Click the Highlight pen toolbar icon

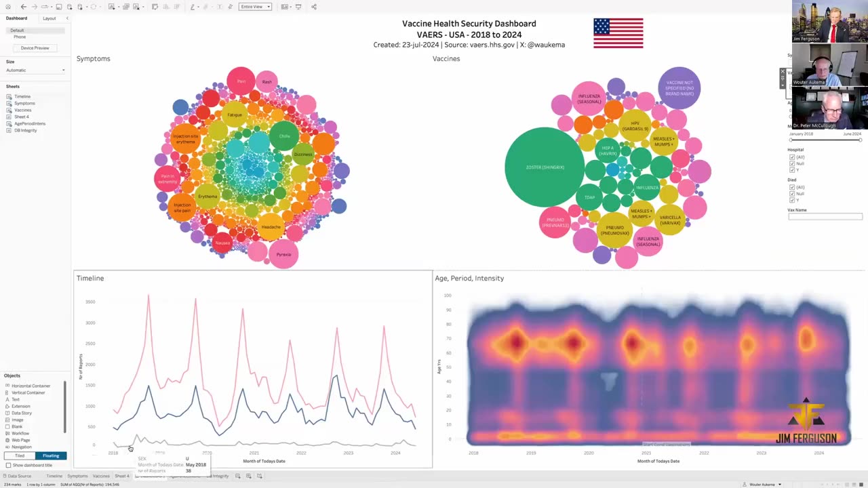point(193,7)
